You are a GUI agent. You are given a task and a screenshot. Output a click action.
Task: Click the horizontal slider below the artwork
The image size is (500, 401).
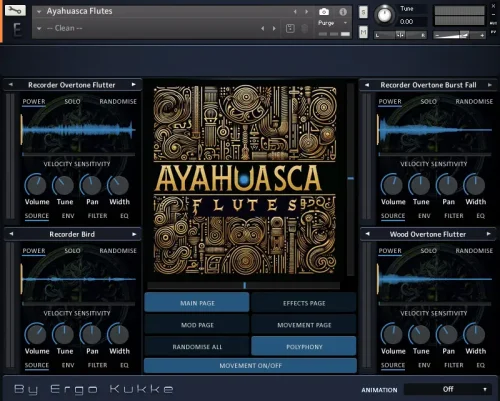[244, 285]
